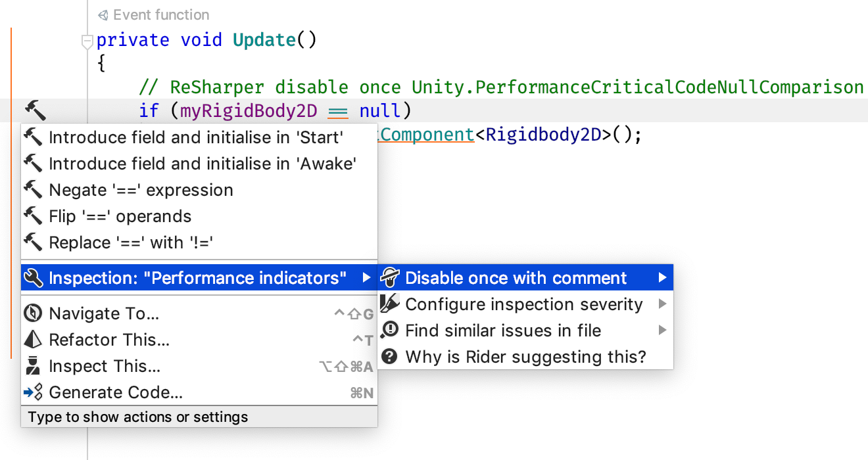Expand Configure inspection severity submenu arrow
The height and width of the screenshot is (460, 868).
(662, 304)
